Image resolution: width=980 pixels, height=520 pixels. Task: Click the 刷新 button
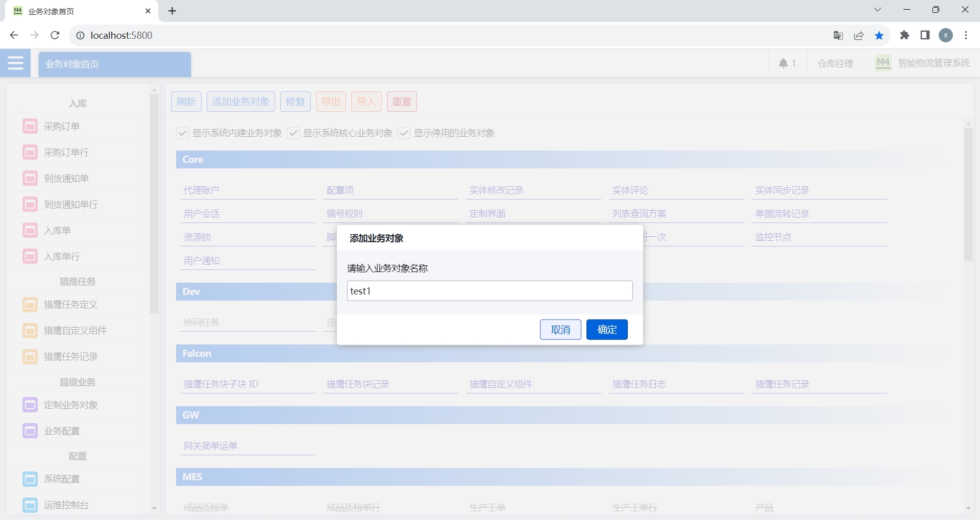[x=186, y=102]
